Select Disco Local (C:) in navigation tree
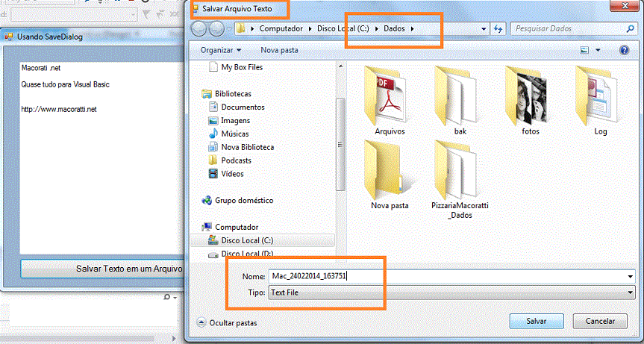Image resolution: width=644 pixels, height=344 pixels. point(246,240)
